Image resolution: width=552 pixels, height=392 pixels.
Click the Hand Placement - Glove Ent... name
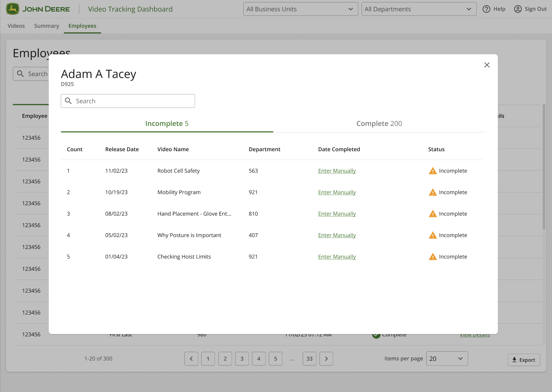194,214
